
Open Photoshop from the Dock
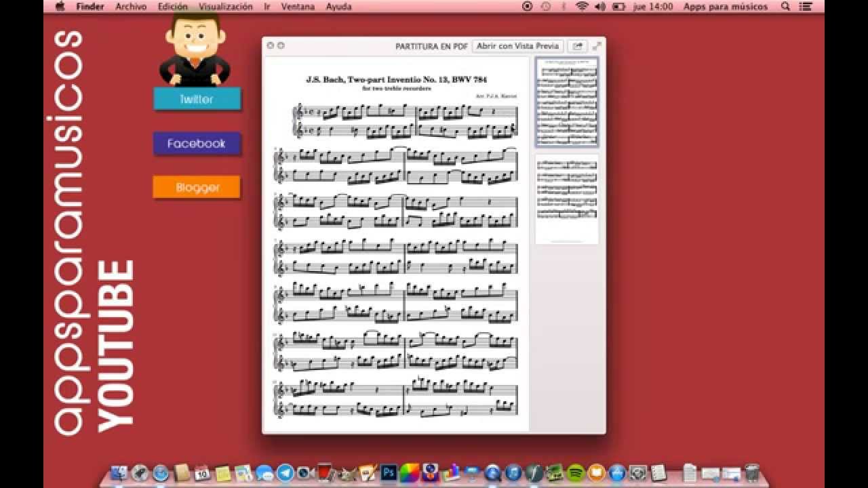pos(389,473)
